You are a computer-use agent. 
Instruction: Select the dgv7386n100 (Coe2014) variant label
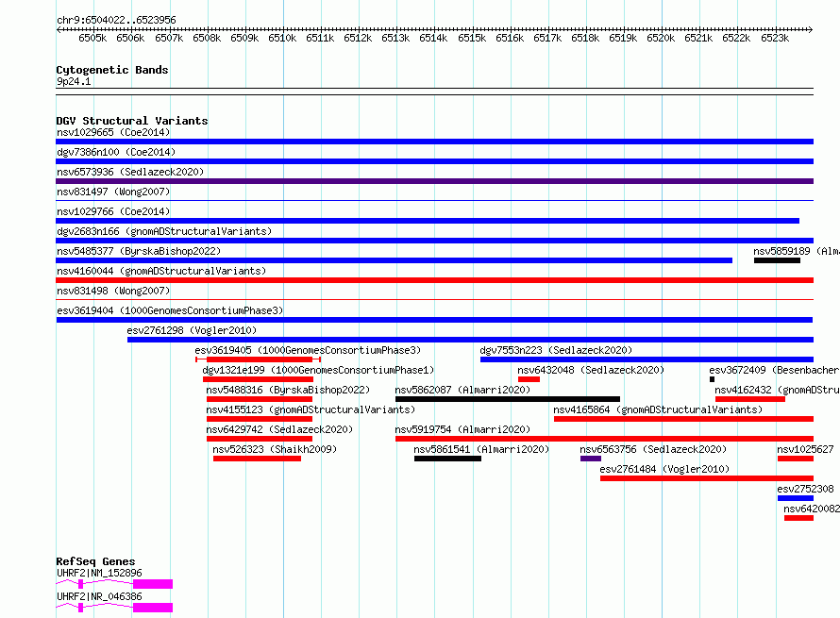coord(116,152)
